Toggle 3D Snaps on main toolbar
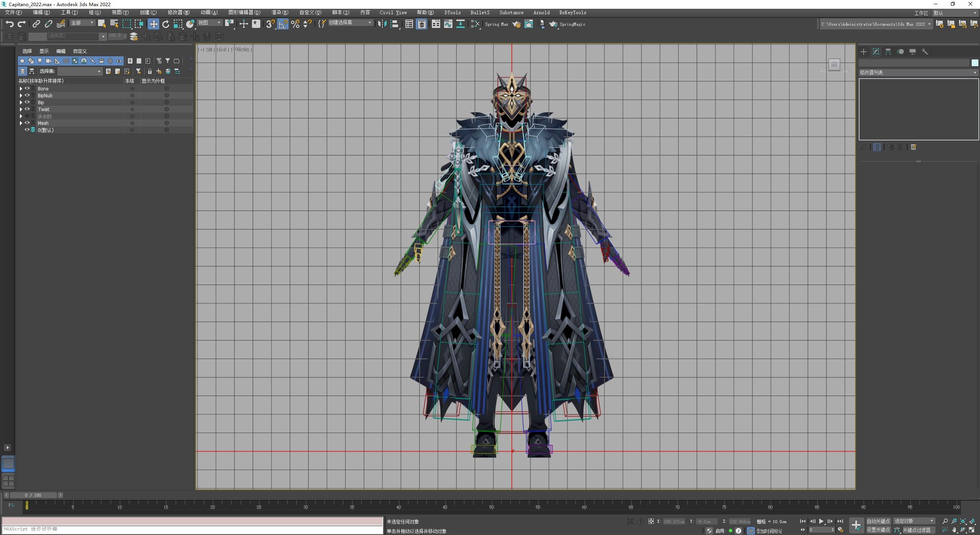This screenshot has height=535, width=980. (270, 24)
